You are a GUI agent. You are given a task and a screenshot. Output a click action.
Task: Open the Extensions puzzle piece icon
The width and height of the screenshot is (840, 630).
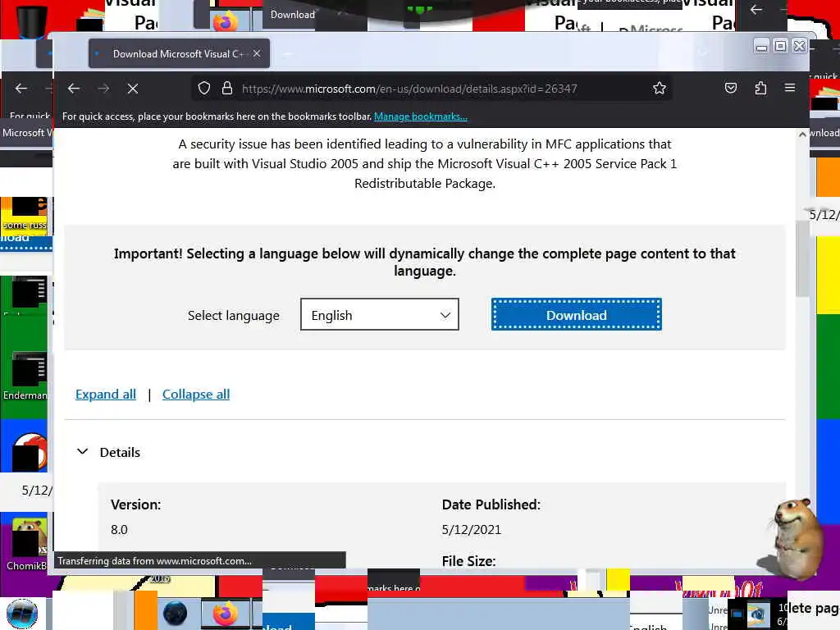click(760, 89)
